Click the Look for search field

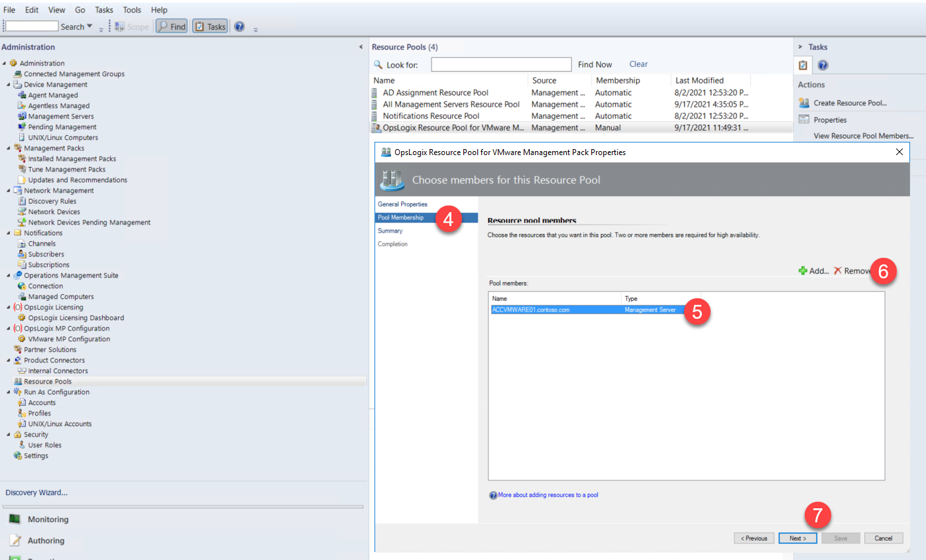pyautogui.click(x=500, y=64)
